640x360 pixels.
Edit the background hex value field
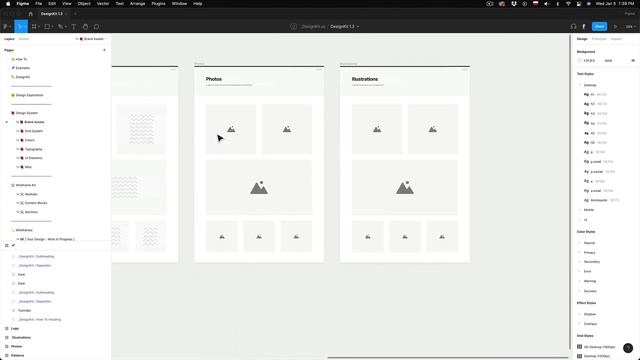click(x=589, y=60)
